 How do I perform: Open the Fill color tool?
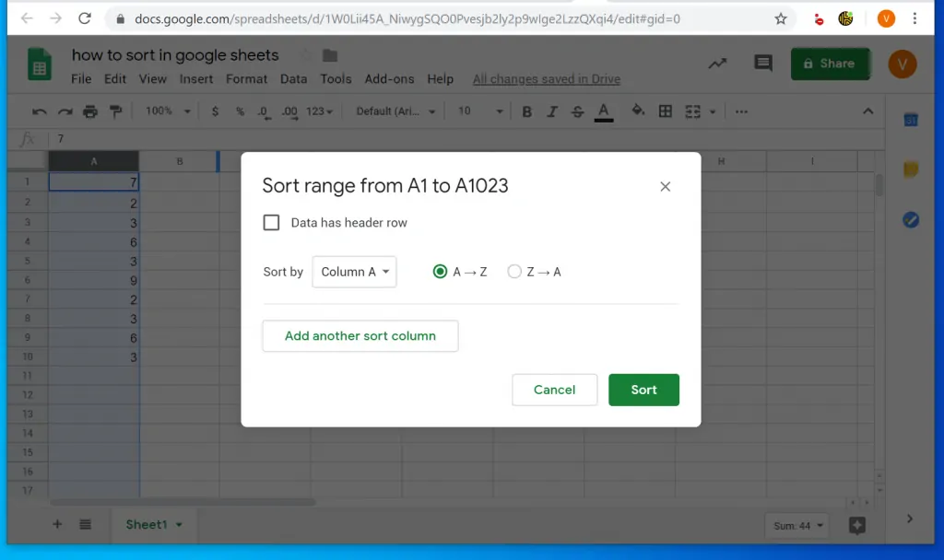[x=636, y=111]
